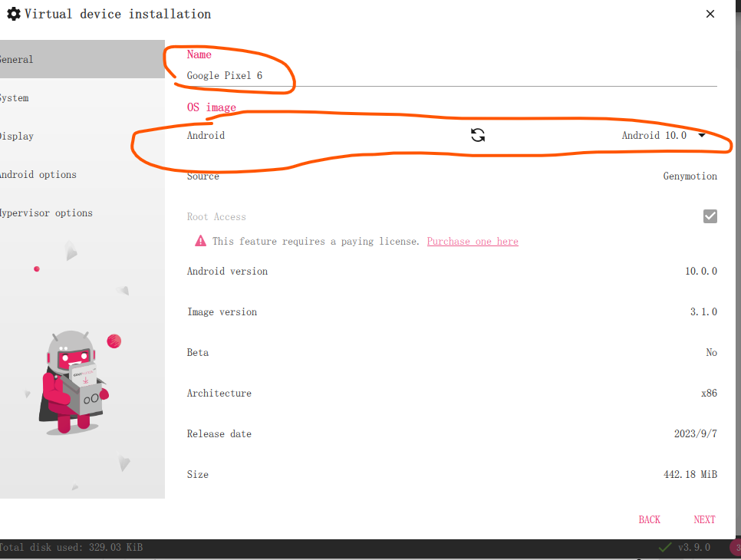Click the 'Virtual device installation' title text
The height and width of the screenshot is (560, 741).
pos(117,14)
